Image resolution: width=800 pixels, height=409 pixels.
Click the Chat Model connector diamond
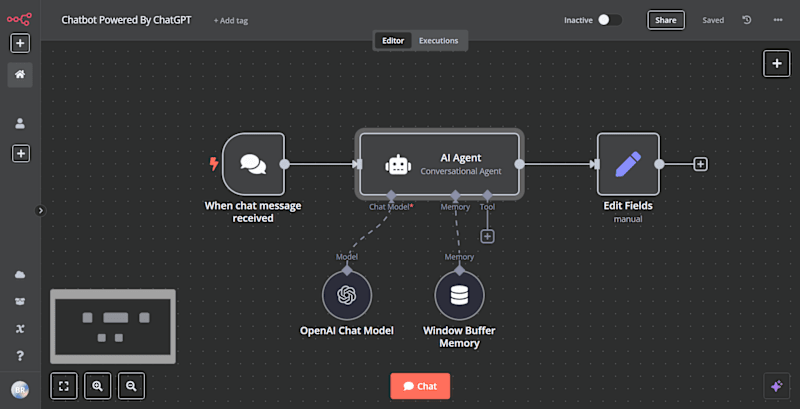[x=391, y=195]
